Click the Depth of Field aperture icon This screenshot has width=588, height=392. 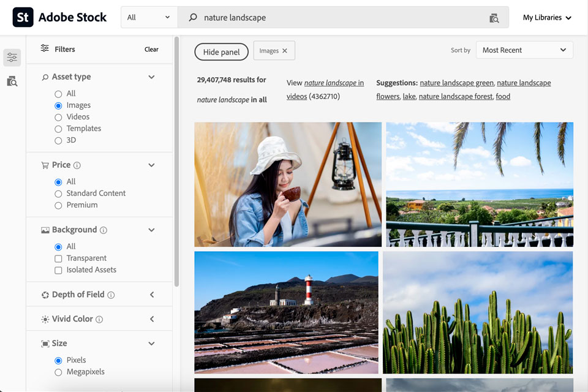pos(45,295)
